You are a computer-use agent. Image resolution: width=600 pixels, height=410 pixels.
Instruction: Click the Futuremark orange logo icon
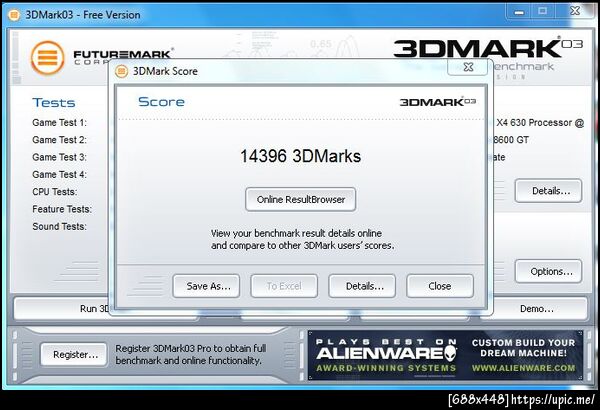[47, 58]
